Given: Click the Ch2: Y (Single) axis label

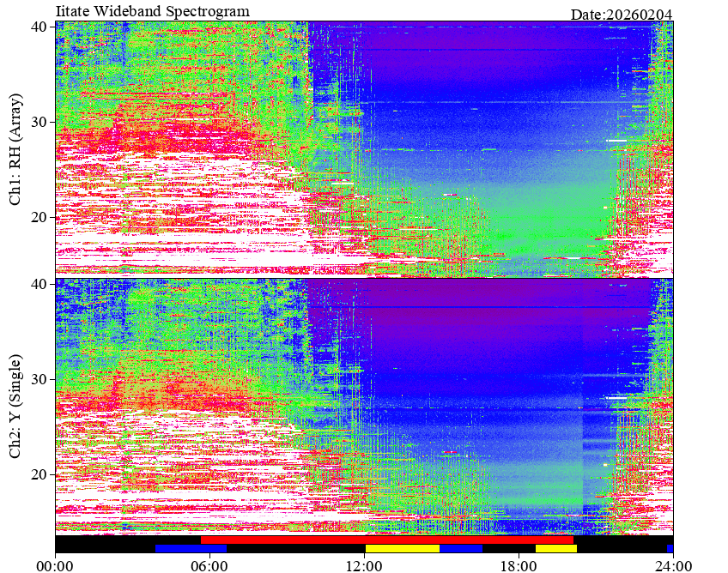Looking at the screenshot, I should (15, 406).
